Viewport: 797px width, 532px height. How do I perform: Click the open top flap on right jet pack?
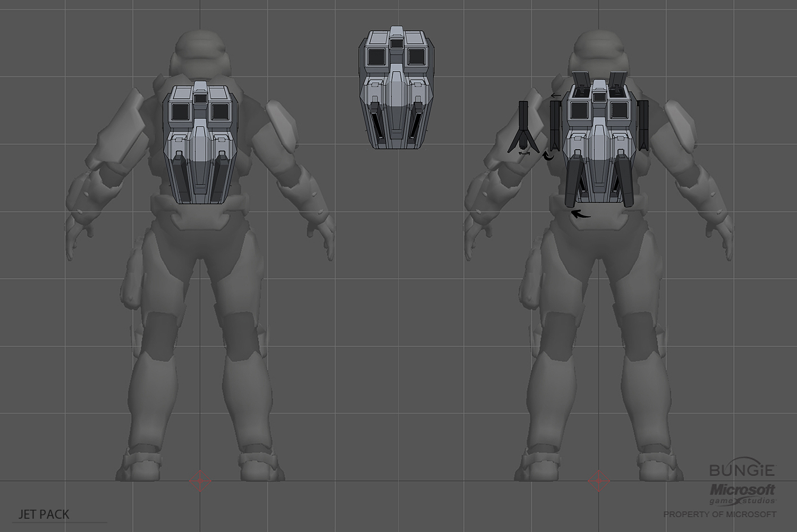(x=581, y=79)
